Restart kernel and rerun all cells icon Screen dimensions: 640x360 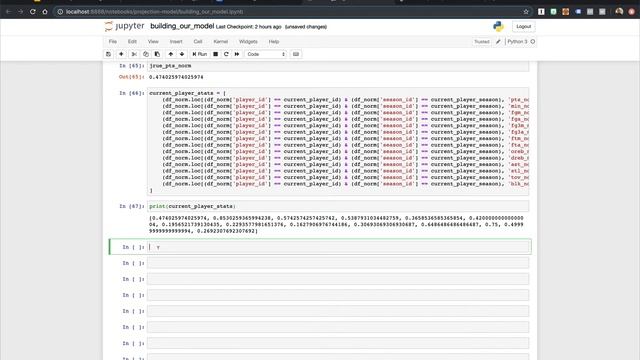tap(237, 54)
